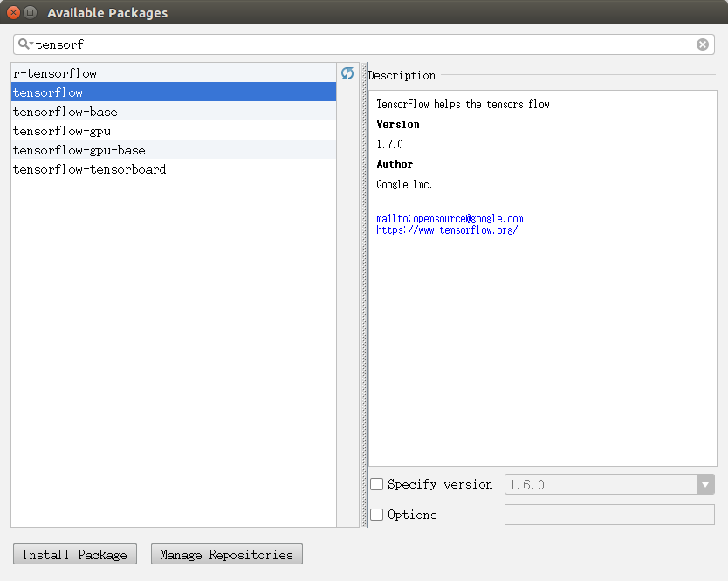This screenshot has width=728, height=581.
Task: Open the opensource@google.com mailto link
Action: point(450,219)
